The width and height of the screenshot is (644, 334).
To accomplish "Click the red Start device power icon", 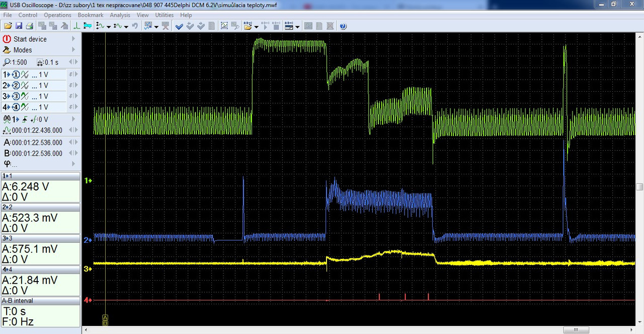I will point(7,39).
